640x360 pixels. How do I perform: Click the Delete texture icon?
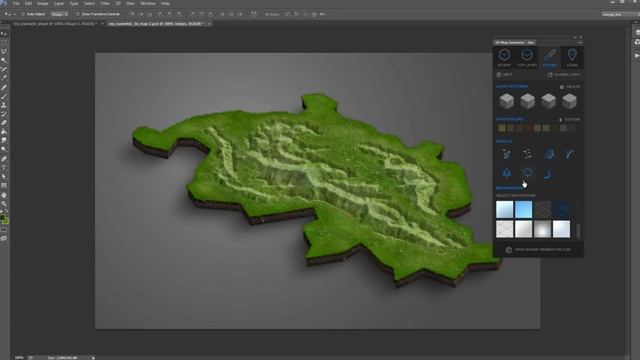coord(562,87)
